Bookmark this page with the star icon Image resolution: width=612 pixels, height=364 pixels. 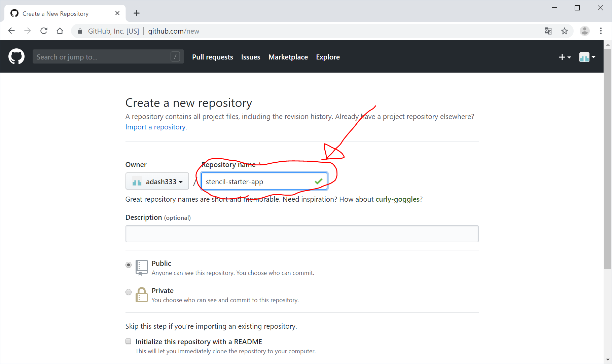pyautogui.click(x=565, y=31)
